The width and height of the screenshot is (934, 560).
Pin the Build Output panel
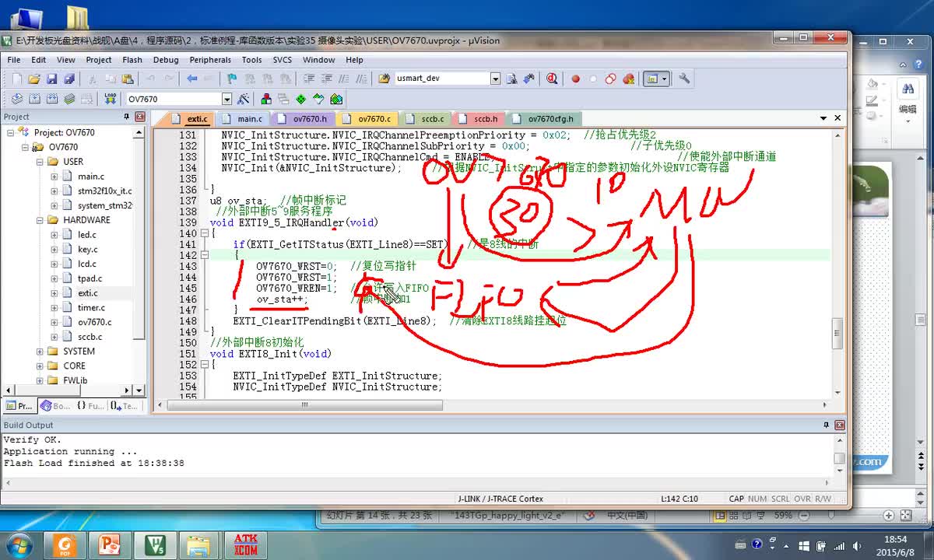click(827, 425)
